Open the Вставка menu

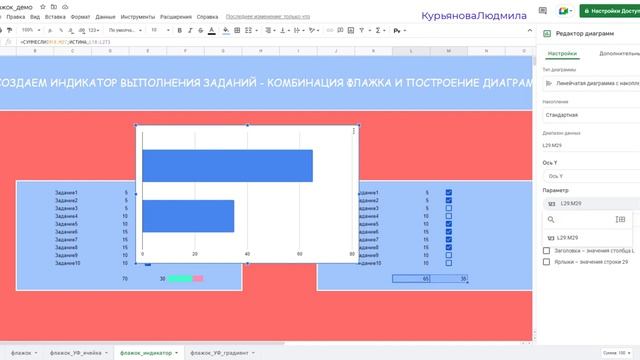click(55, 17)
